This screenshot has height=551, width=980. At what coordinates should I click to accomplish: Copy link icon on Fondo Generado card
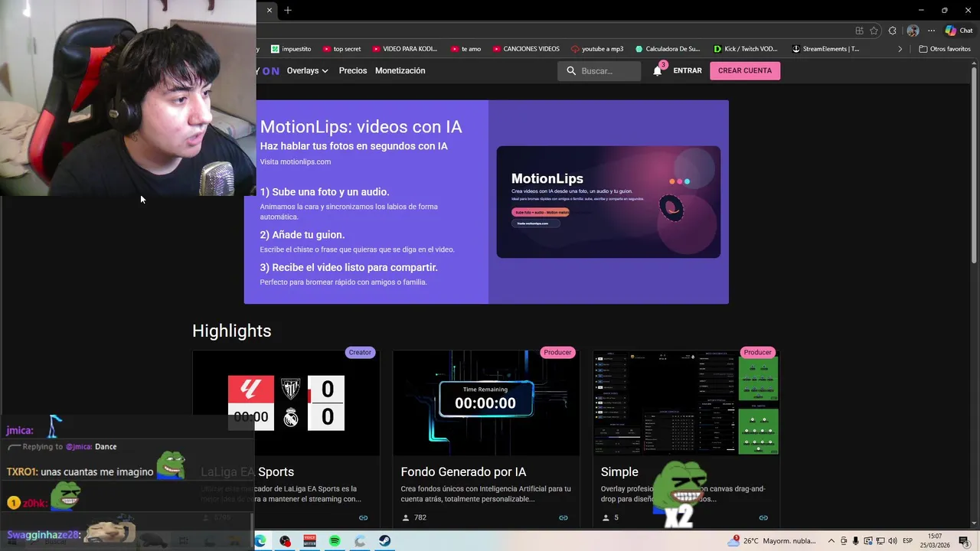click(563, 518)
